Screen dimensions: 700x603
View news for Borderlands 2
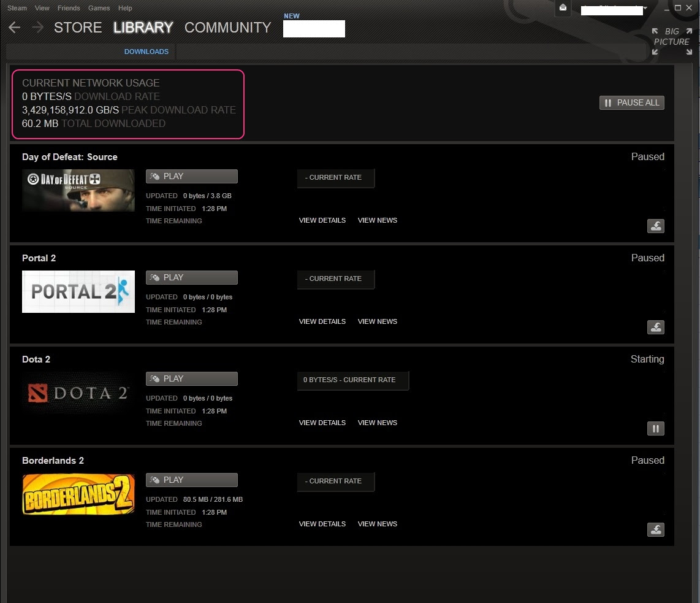377,524
